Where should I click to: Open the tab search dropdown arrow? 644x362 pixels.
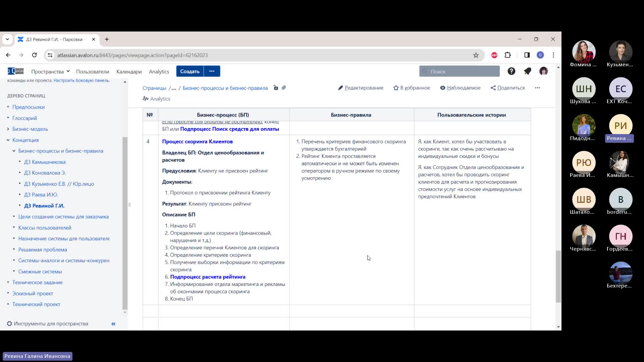coord(7,39)
